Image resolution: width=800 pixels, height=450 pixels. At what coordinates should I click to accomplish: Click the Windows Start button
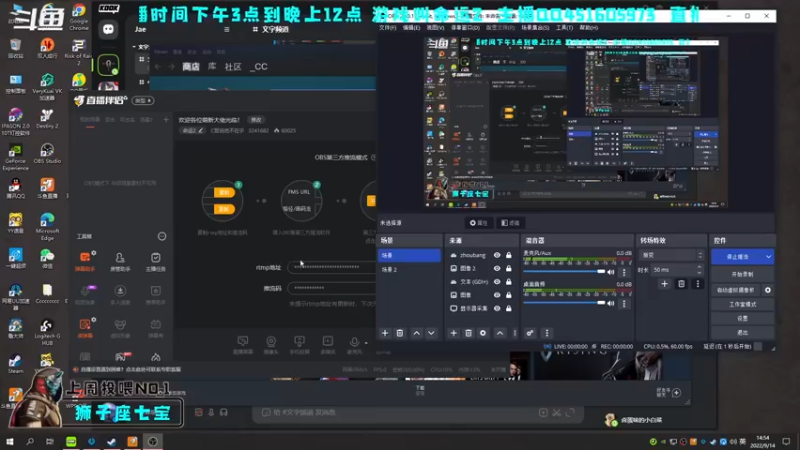point(10,441)
